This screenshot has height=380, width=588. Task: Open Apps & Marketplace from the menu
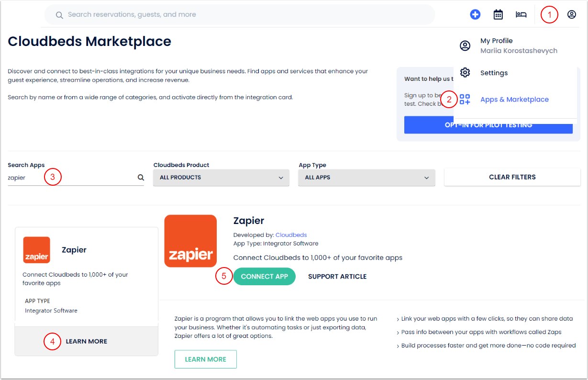pyautogui.click(x=514, y=99)
